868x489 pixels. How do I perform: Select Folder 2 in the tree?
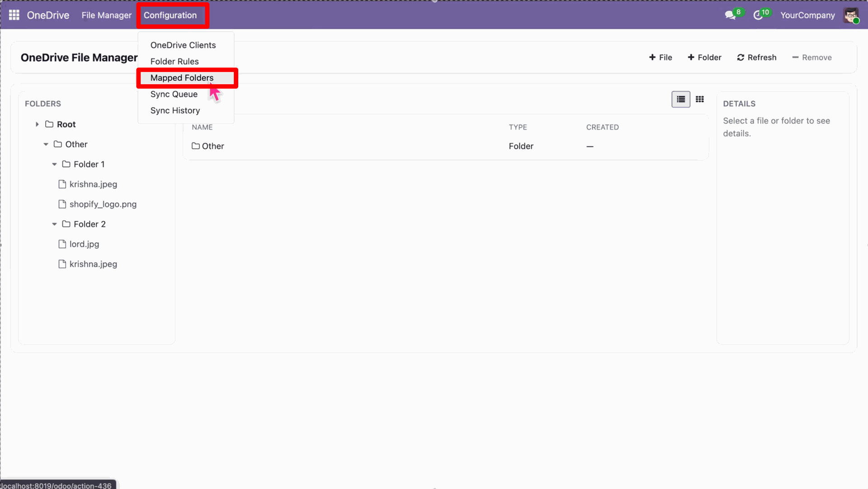(90, 224)
